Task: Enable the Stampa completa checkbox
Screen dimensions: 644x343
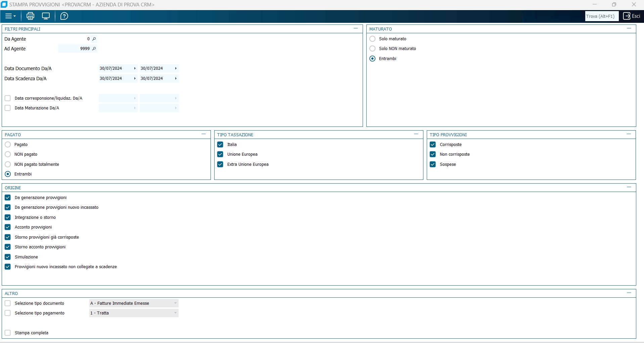Action: tap(8, 333)
